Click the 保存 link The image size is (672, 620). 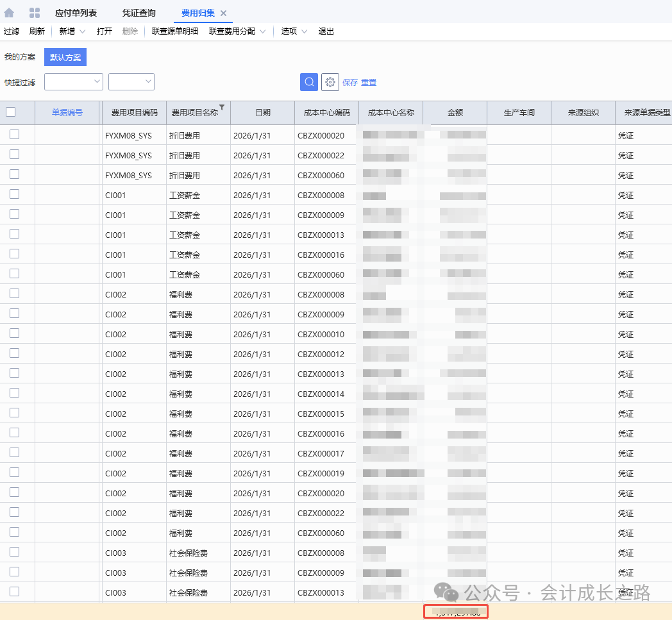pyautogui.click(x=350, y=82)
